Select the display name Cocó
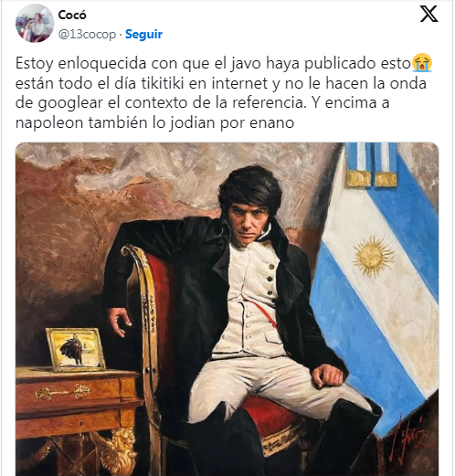The width and height of the screenshot is (455, 476). pyautogui.click(x=72, y=15)
